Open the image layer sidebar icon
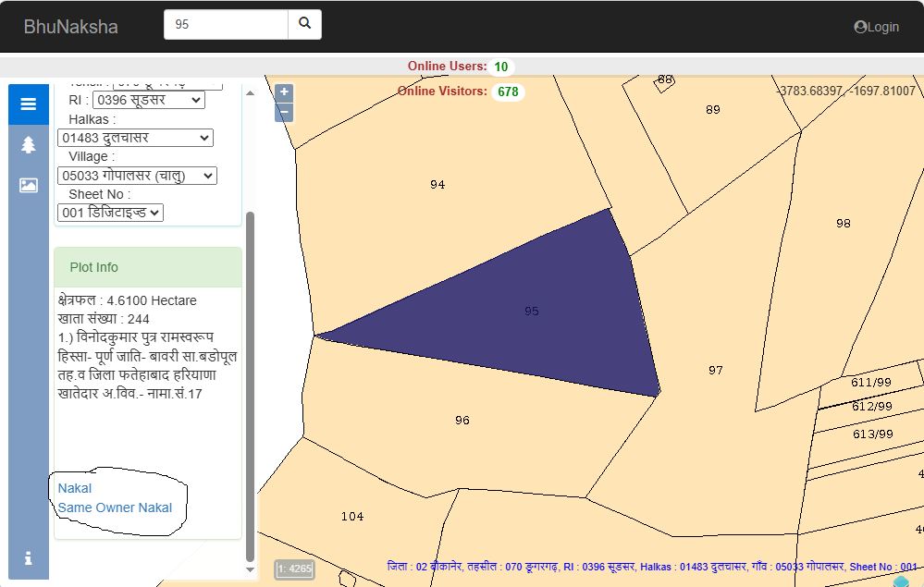The height and width of the screenshot is (587, 924). (x=29, y=185)
